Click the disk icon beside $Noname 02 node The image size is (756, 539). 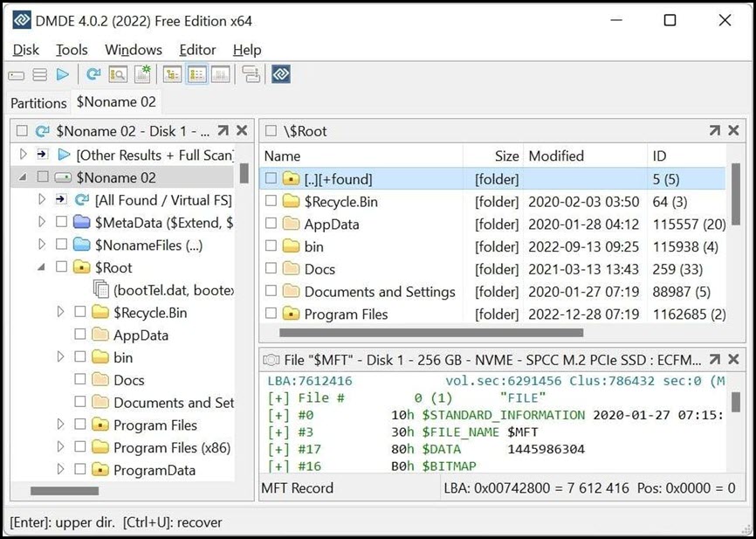pos(64,177)
